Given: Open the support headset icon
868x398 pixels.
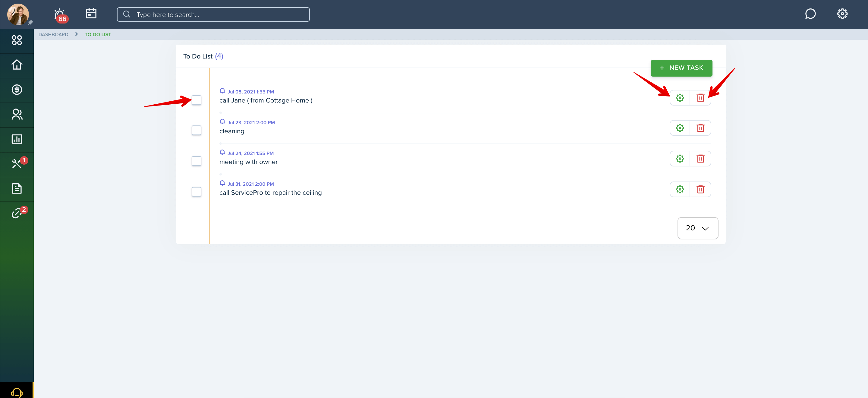Looking at the screenshot, I should (x=17, y=392).
